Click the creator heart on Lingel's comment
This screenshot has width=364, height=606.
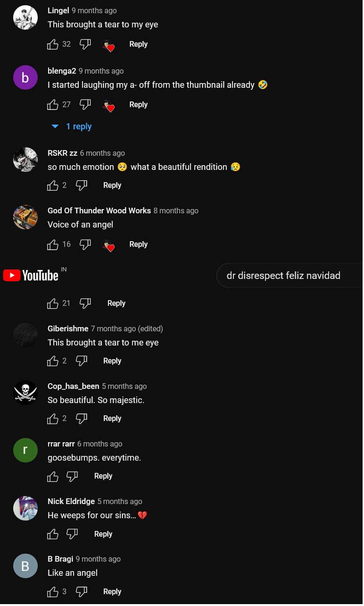108,45
